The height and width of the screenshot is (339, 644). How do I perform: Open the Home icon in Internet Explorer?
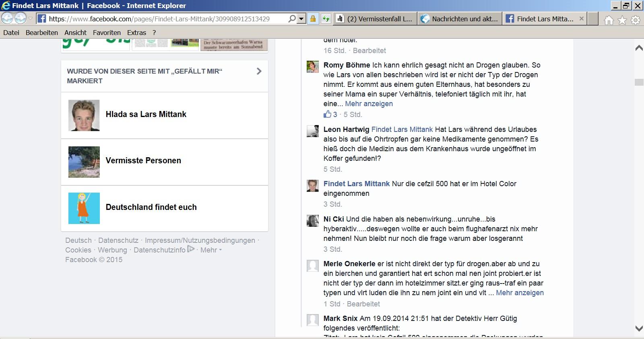click(609, 20)
